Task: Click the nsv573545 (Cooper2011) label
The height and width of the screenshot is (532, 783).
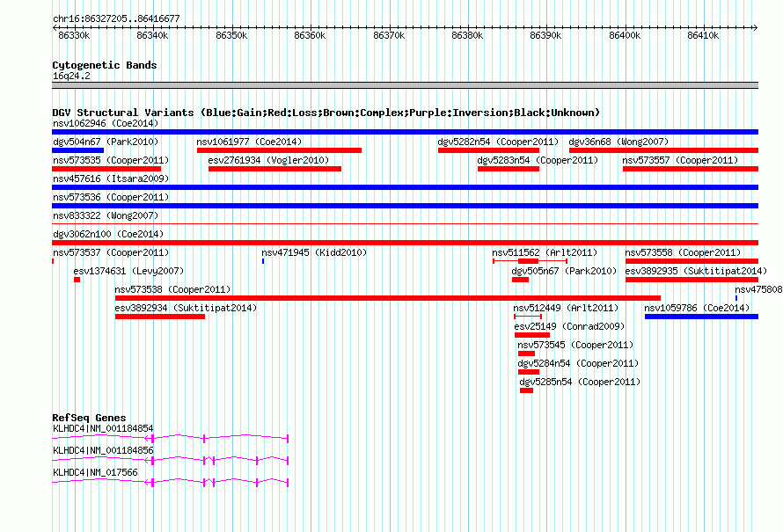Action: [575, 345]
